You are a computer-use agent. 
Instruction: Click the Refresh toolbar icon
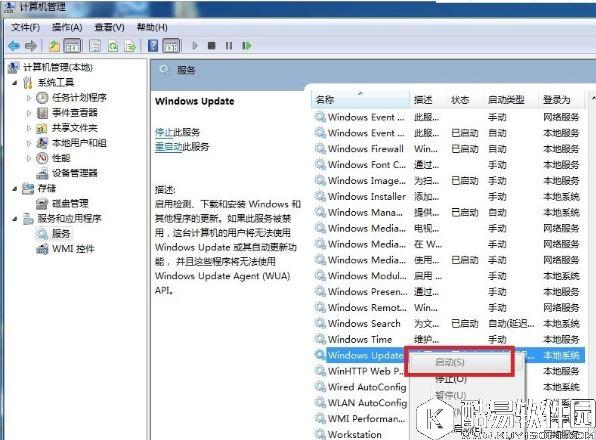pyautogui.click(x=113, y=46)
